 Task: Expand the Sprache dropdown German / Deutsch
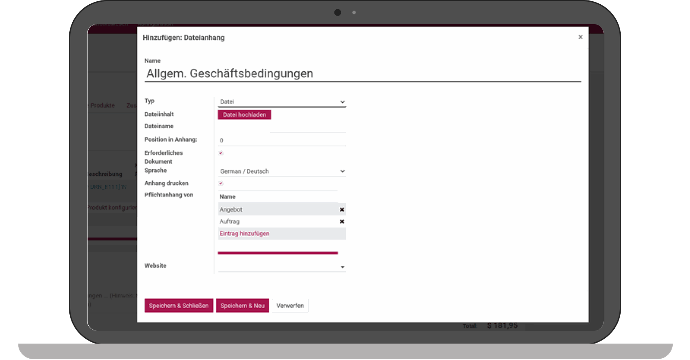click(282, 171)
